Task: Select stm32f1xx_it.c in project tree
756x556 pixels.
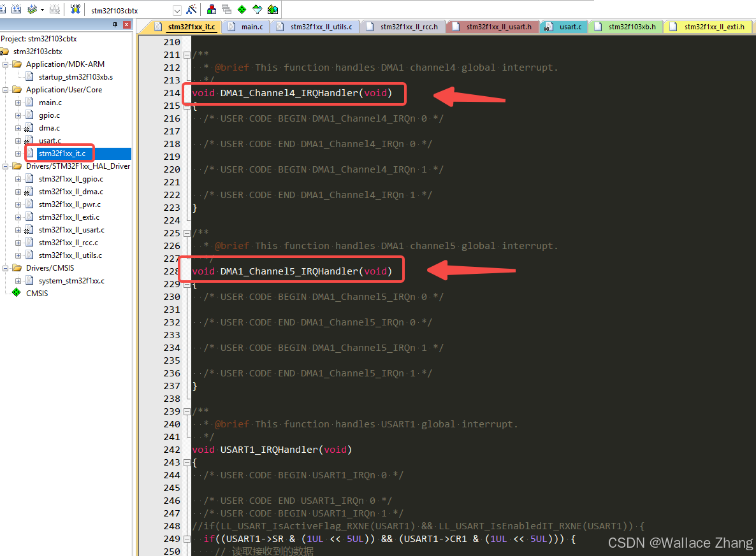Action: point(62,153)
